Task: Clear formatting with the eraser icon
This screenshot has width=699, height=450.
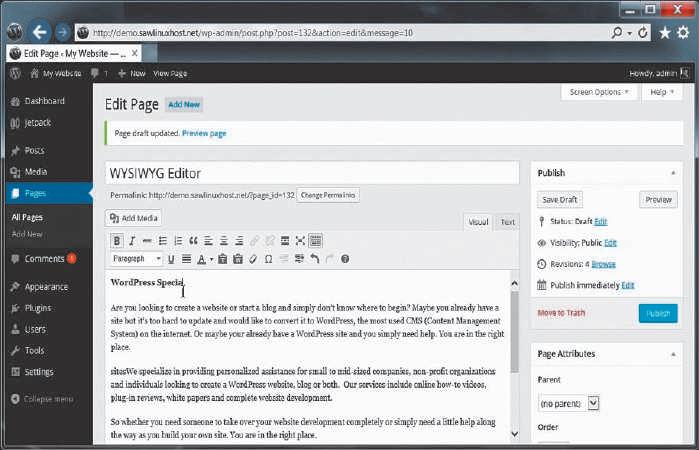Action: tap(253, 259)
